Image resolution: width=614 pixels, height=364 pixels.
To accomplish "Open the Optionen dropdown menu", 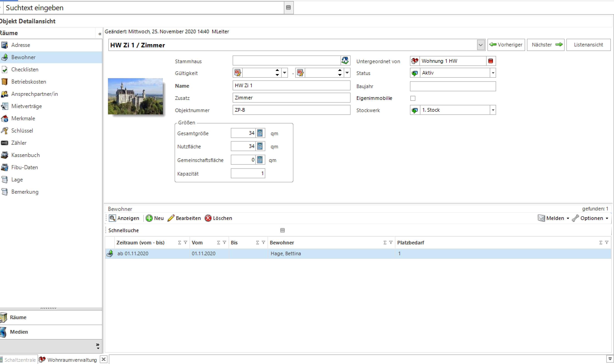I will pos(590,218).
